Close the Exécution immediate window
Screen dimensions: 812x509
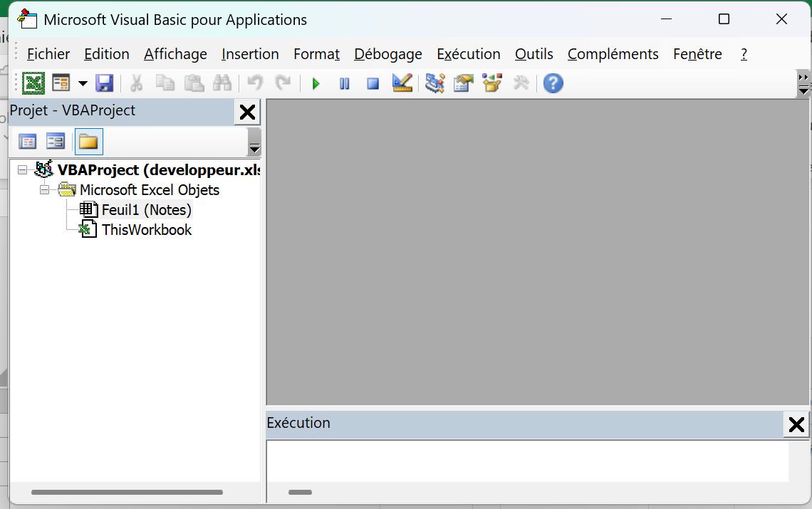796,424
